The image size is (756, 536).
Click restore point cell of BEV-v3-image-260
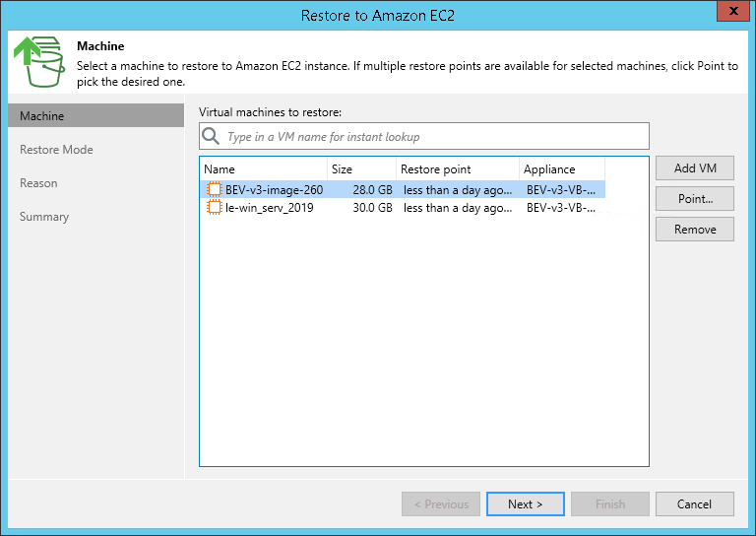click(x=458, y=189)
